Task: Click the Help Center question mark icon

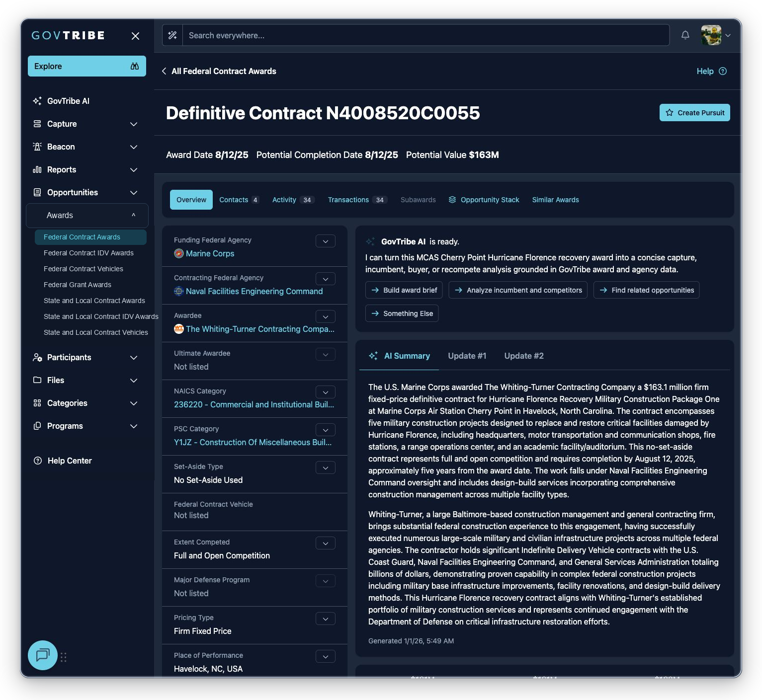Action: (x=38, y=461)
